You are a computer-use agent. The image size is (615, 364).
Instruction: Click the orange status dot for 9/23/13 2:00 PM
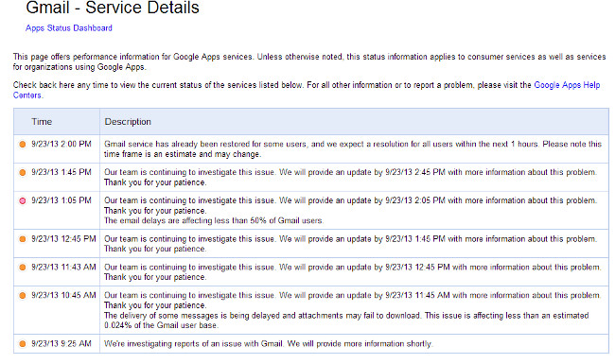click(23, 145)
